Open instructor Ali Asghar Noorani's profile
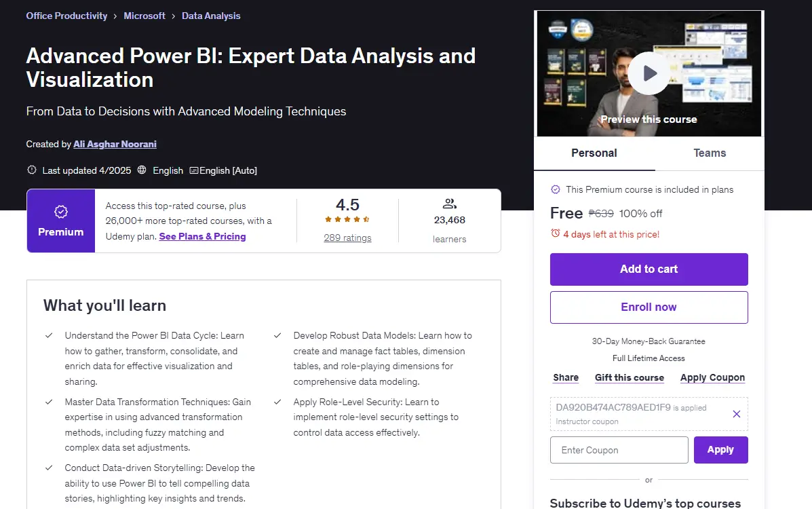This screenshot has width=812, height=509. click(115, 144)
